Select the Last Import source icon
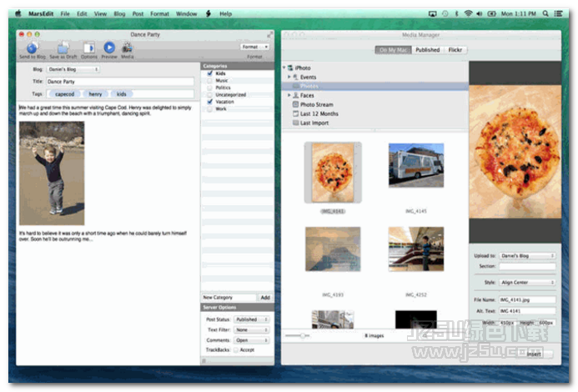578x392 pixels. pos(295,123)
